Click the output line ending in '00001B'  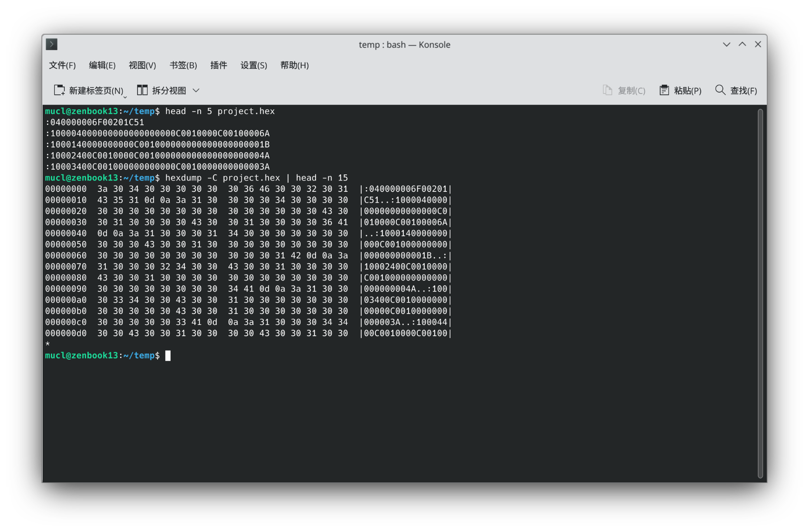tap(157, 145)
